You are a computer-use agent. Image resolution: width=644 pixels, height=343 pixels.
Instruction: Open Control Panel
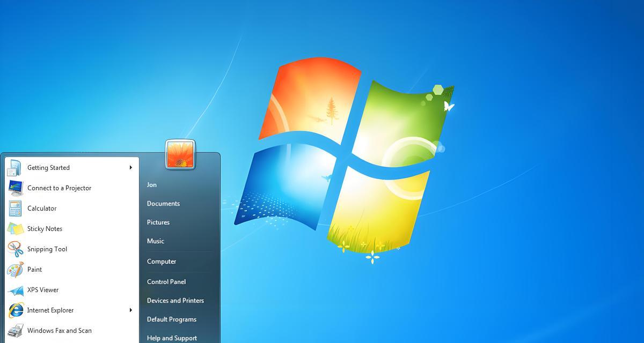(166, 282)
